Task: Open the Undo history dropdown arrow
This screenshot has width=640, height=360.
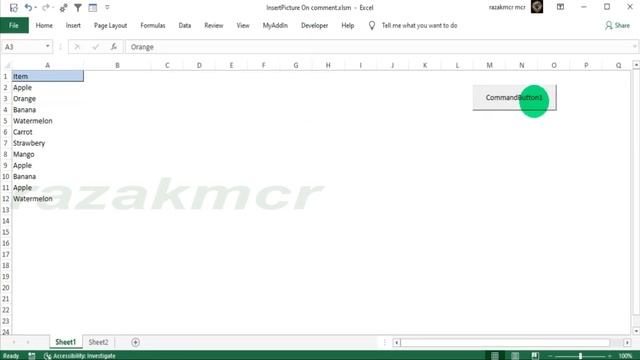Action: pos(36,7)
